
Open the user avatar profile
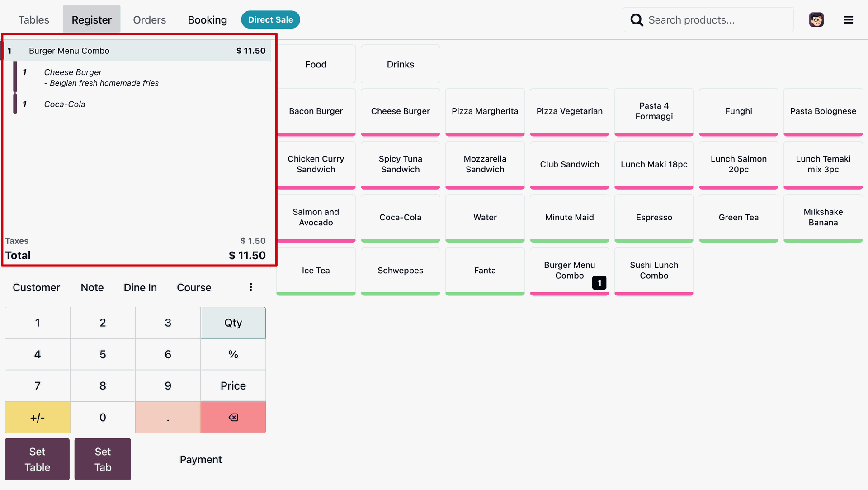pyautogui.click(x=816, y=20)
